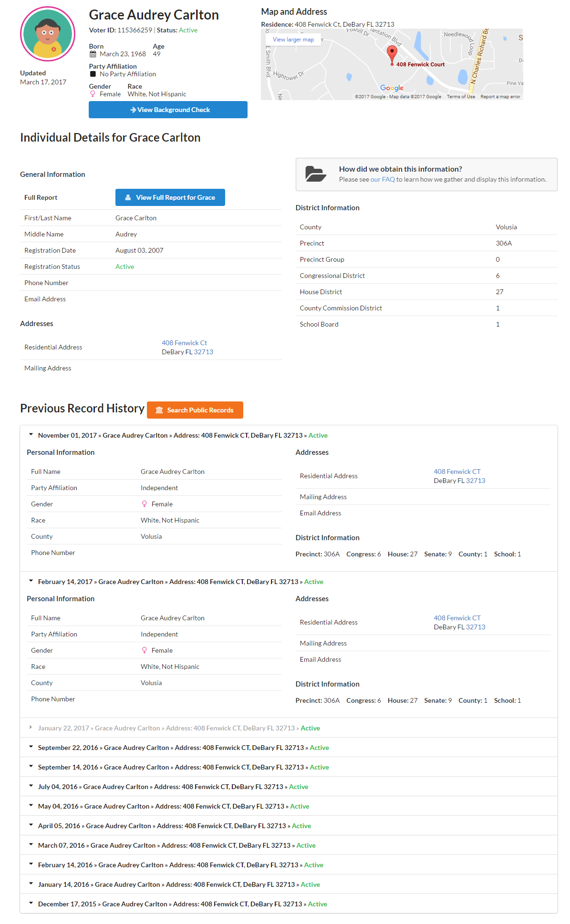570x924 pixels.
Task: Click Senate: 9 in the November 2017 record
Action: (x=438, y=554)
